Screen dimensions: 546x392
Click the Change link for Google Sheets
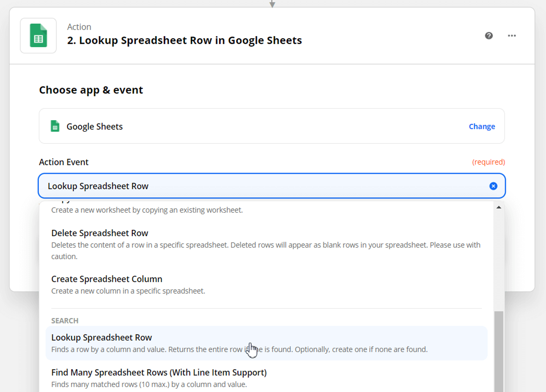pyautogui.click(x=482, y=126)
